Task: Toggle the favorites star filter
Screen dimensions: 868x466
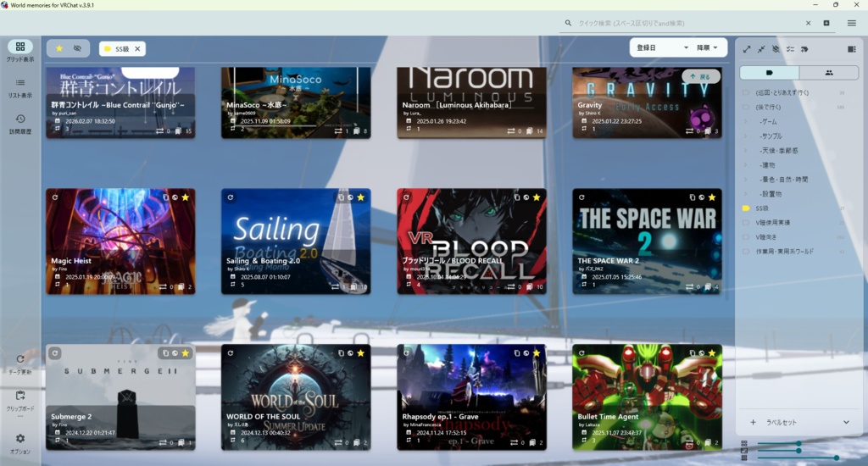Action: coord(59,48)
